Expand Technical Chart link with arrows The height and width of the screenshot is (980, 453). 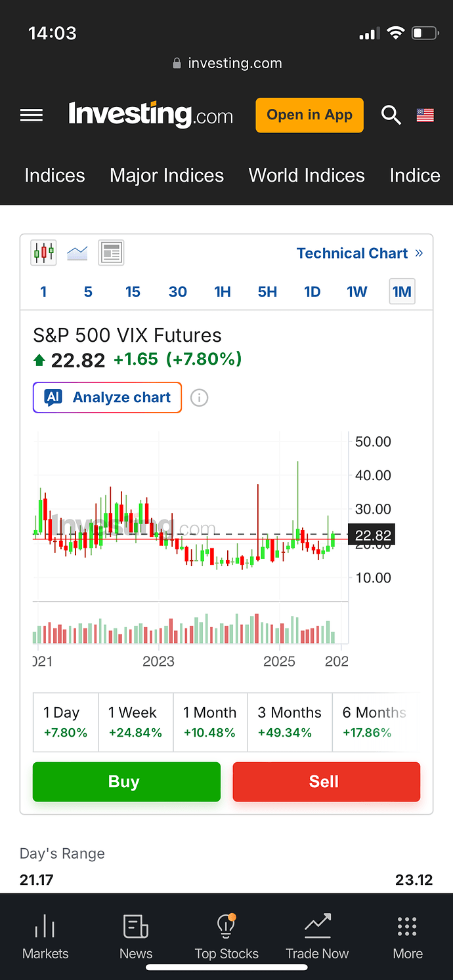pyautogui.click(x=359, y=253)
